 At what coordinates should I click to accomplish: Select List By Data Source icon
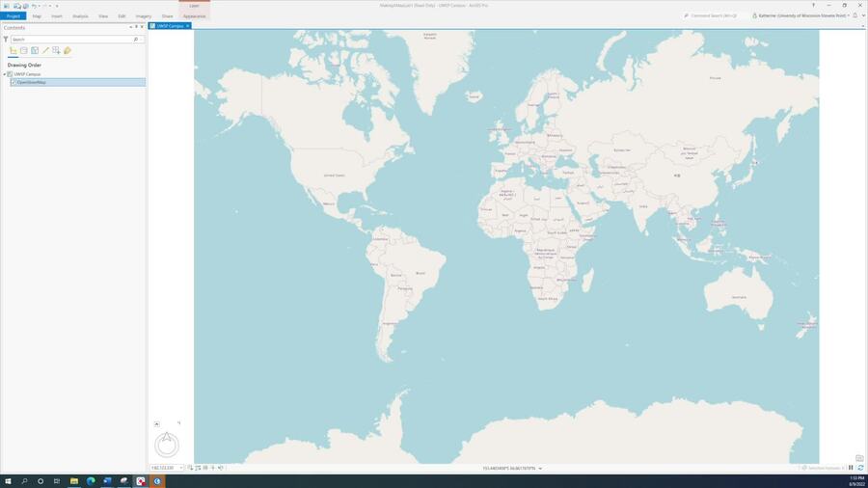[24, 50]
